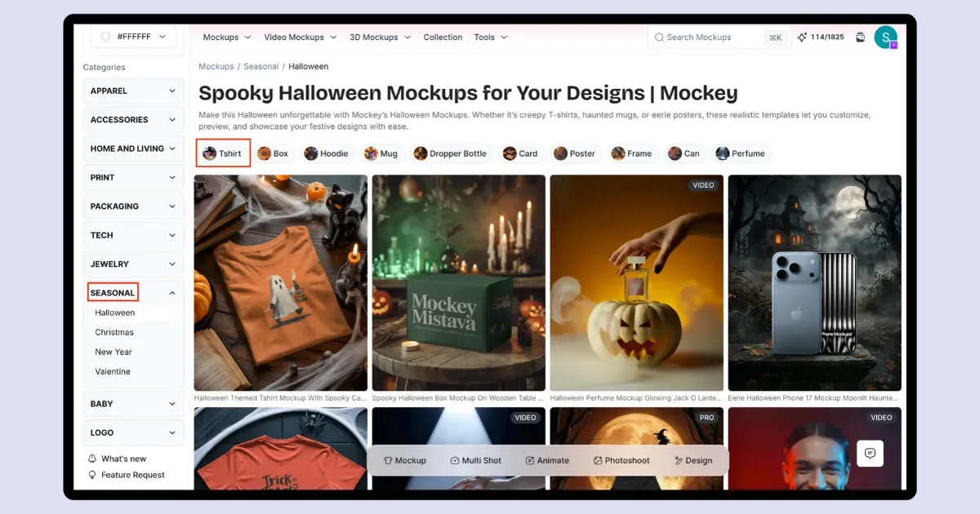The image size is (980, 514).
Task: Click the Halloween Themed Tshirt Mockup caption
Action: pos(281,398)
